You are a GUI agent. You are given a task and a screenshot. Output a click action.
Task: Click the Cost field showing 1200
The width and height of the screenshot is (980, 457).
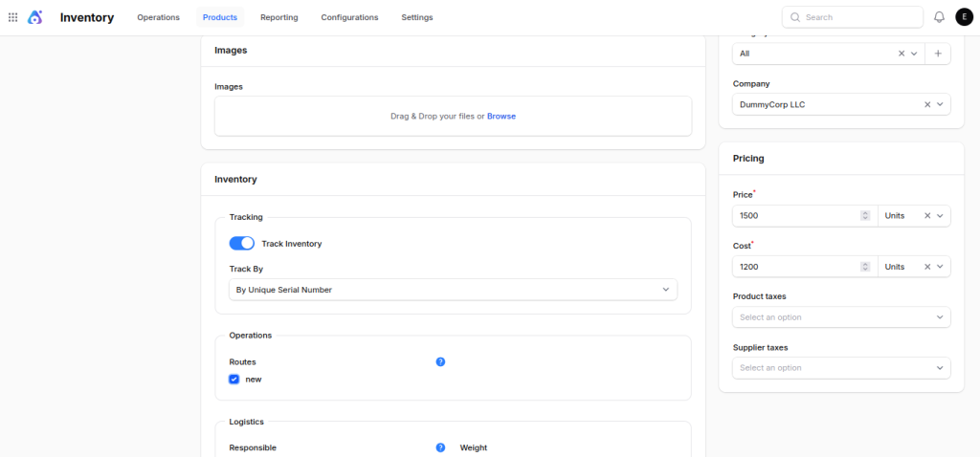pos(805,267)
